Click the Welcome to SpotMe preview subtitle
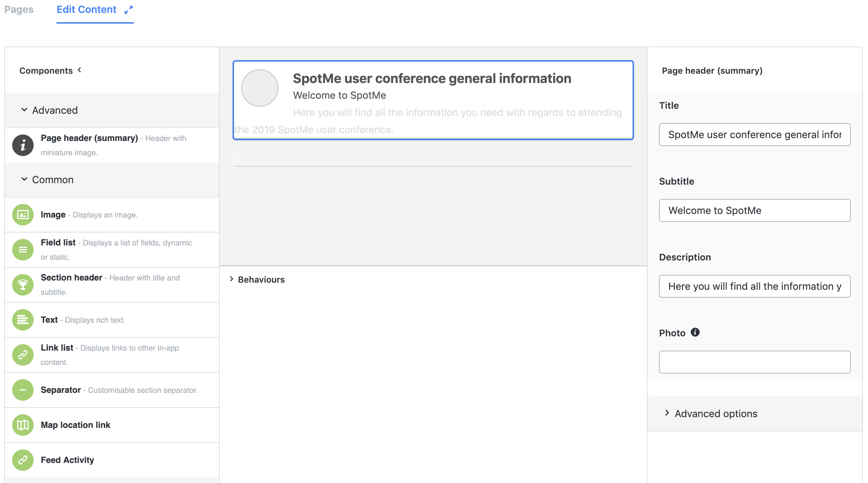868x483 pixels. click(339, 95)
